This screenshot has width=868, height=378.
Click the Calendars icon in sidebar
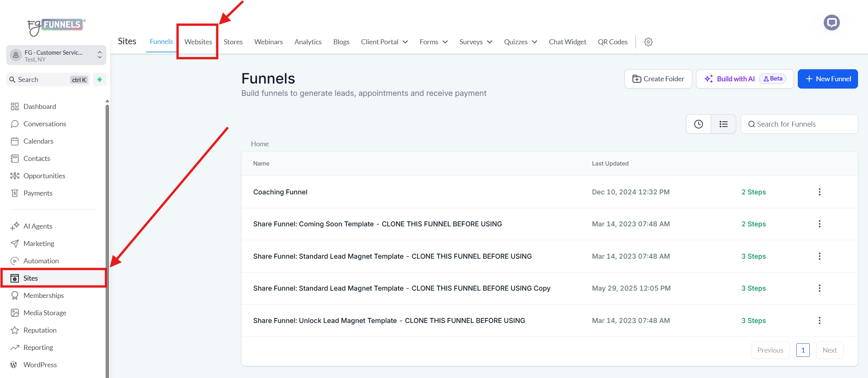tap(15, 141)
